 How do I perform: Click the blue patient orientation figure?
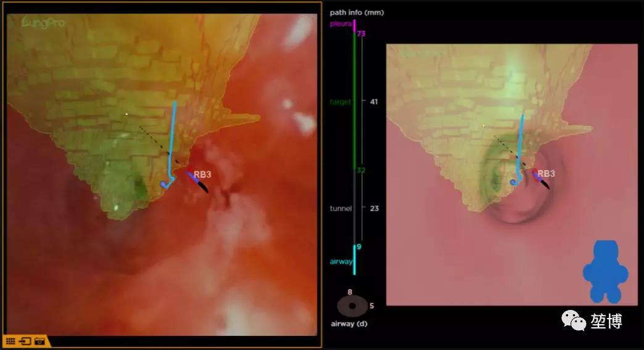(x=605, y=272)
